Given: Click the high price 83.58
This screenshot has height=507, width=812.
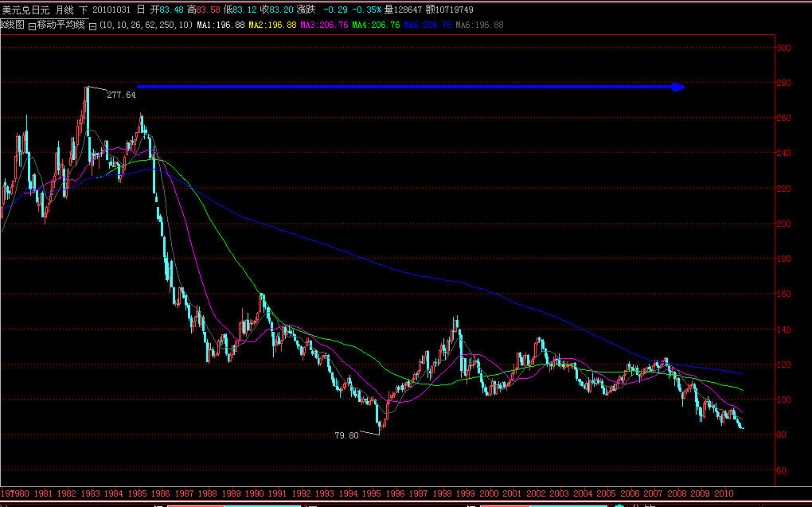Looking at the screenshot, I should click(x=209, y=10).
